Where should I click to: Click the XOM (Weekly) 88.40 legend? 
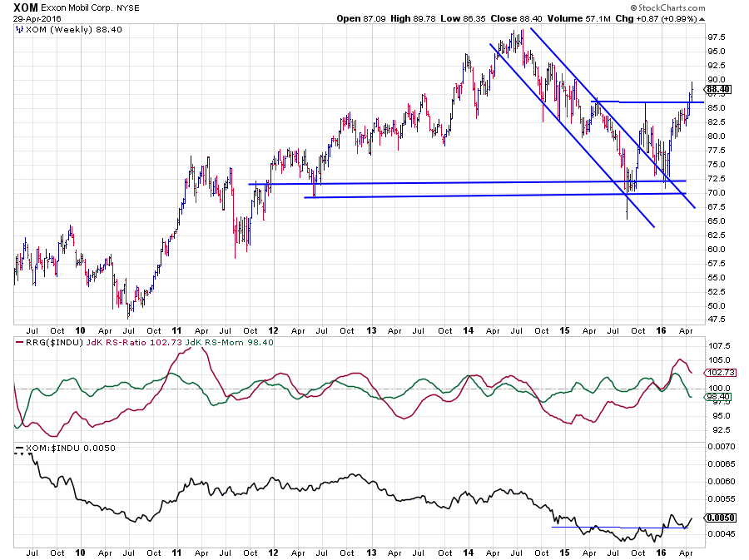[73, 30]
